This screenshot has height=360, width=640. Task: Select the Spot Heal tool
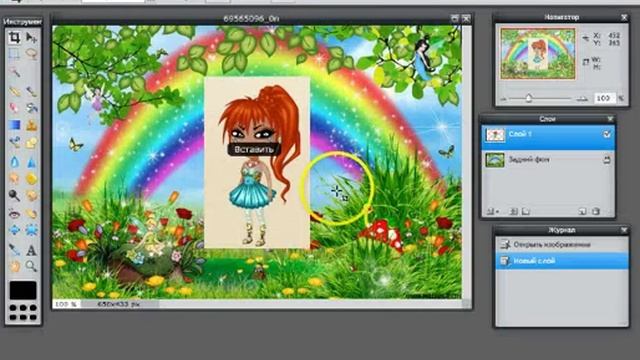(x=31, y=213)
